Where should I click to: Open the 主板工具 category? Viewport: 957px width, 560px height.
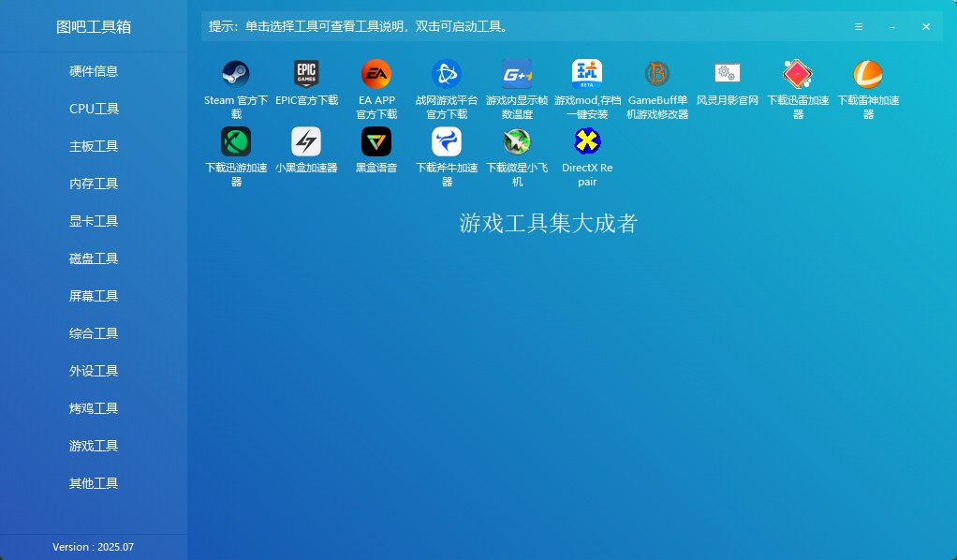[94, 147]
